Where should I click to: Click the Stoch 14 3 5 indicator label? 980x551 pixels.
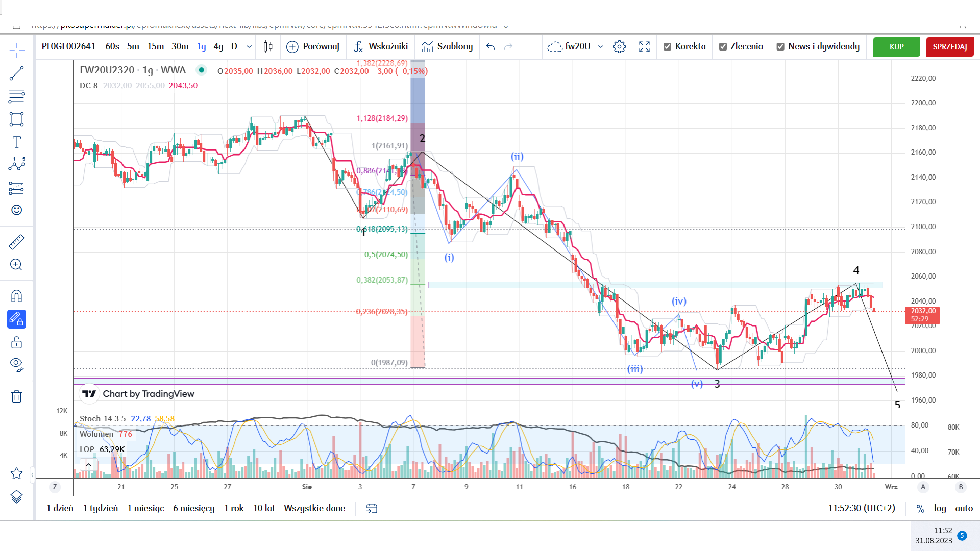(102, 418)
